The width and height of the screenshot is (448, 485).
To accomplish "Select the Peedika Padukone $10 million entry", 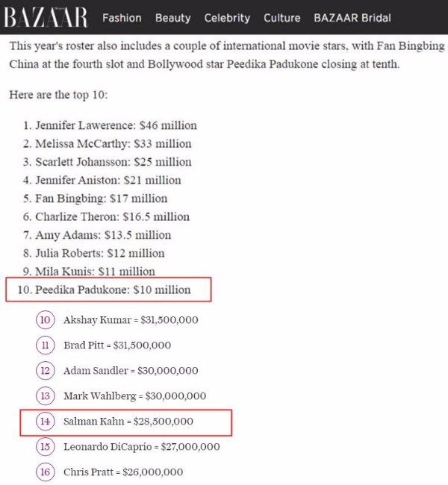I will 113,290.
